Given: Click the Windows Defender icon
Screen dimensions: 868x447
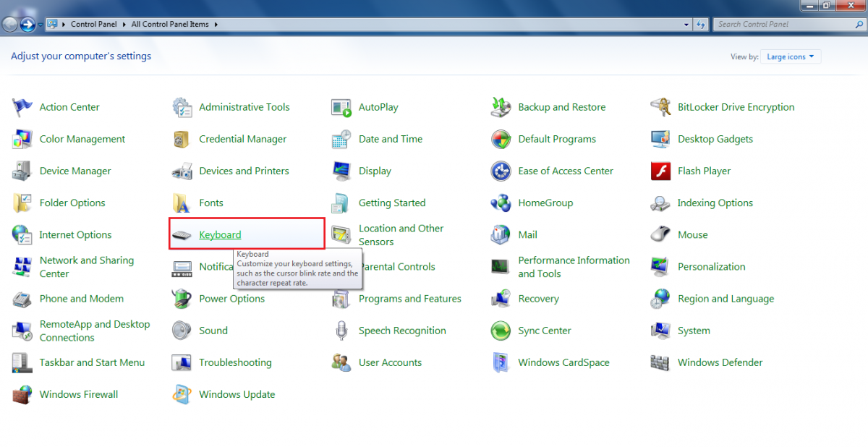Looking at the screenshot, I should pyautogui.click(x=660, y=363).
